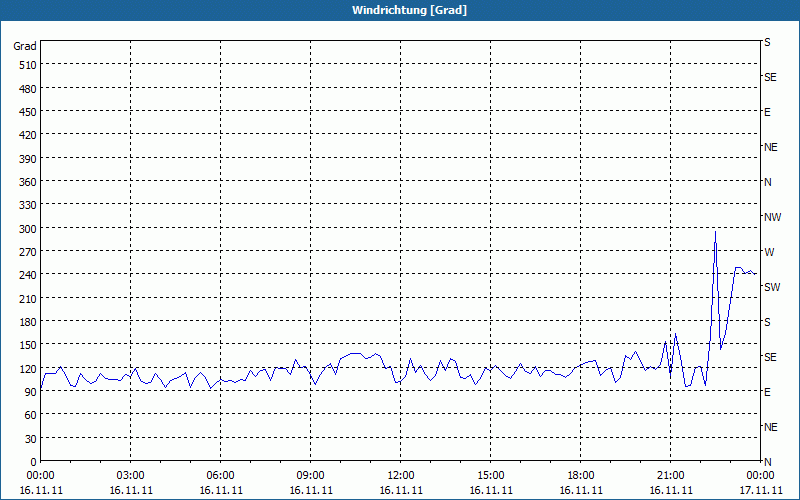Click the 18:00 time axis label
The width and height of the screenshot is (800, 500).
(x=581, y=476)
